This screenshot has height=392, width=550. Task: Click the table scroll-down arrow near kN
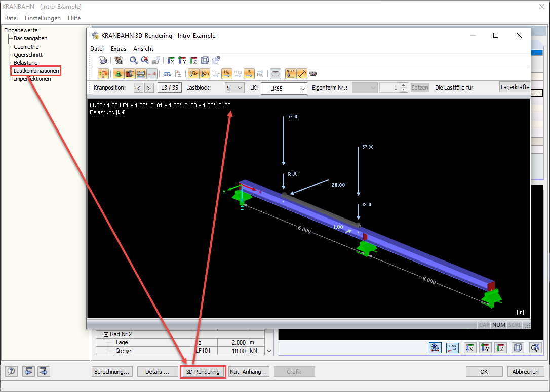[269, 351]
